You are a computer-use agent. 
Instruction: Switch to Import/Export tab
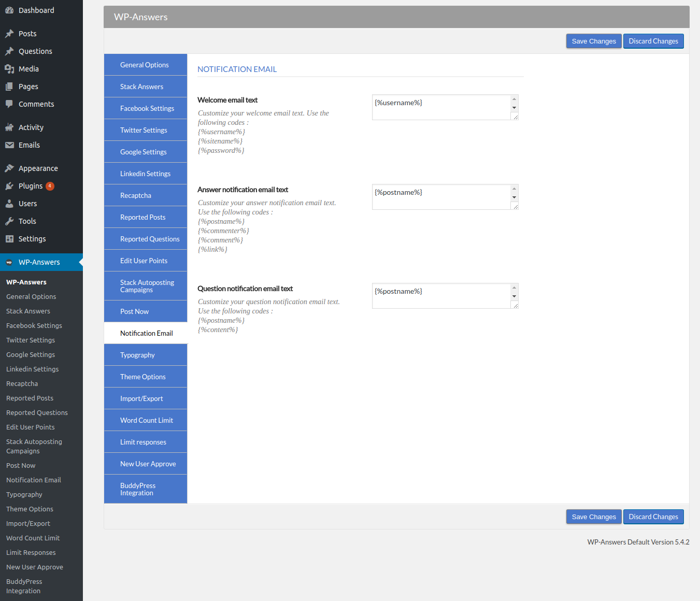click(x=146, y=398)
